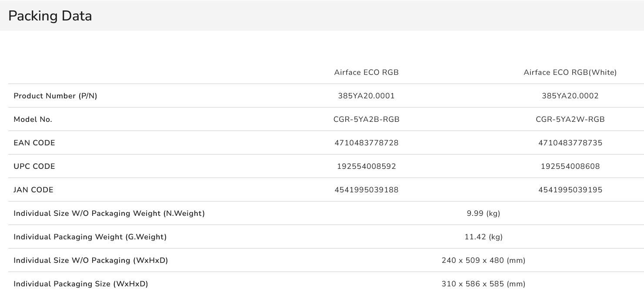The width and height of the screenshot is (644, 292).
Task: Select UPC code 192554008592
Action: click(x=366, y=167)
